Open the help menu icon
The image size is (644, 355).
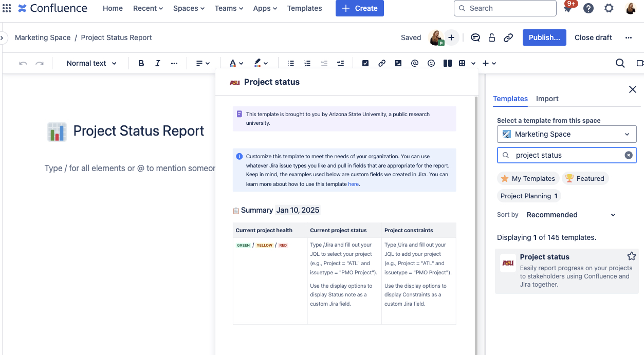[588, 8]
